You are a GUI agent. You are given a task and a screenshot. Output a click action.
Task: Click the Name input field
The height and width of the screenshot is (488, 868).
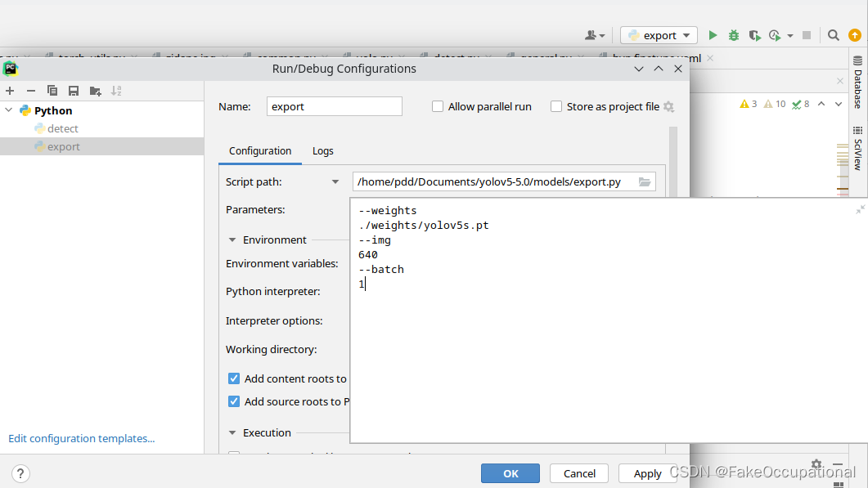[x=335, y=106]
